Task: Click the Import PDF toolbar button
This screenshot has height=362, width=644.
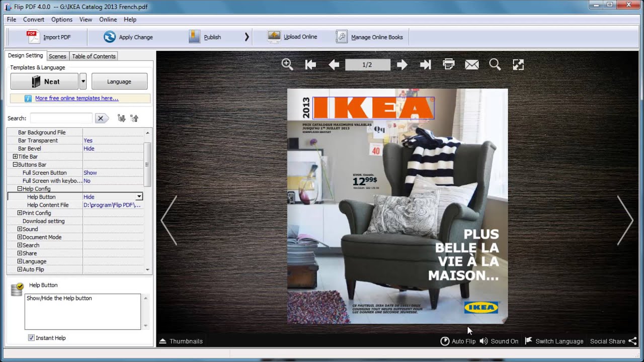Action: 48,37
